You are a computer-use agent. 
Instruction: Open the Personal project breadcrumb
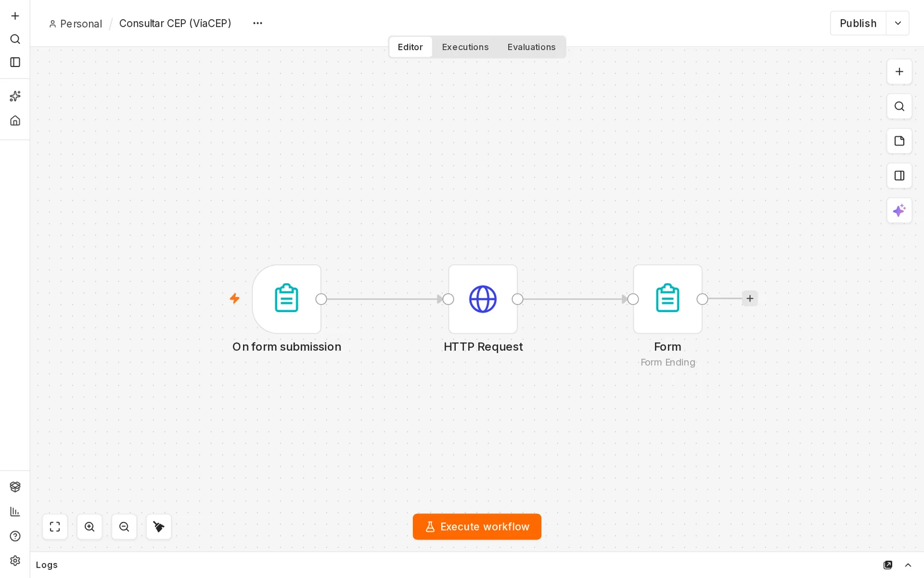point(76,24)
